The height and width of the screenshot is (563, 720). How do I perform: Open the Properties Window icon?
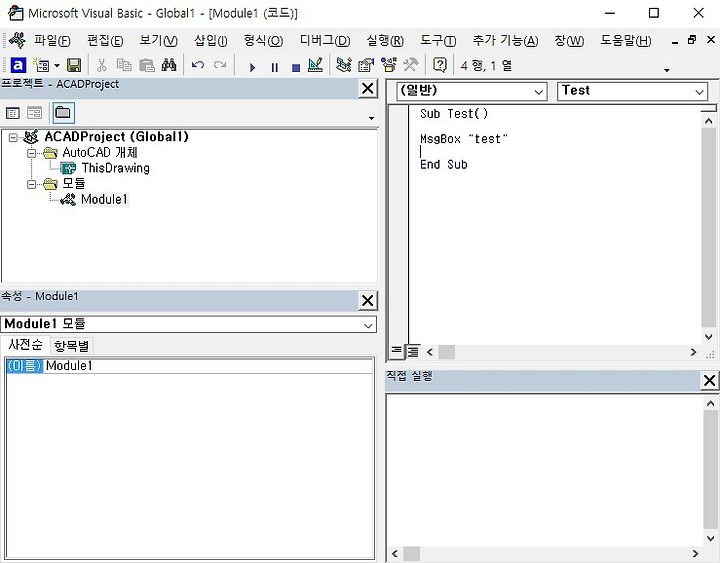(366, 66)
